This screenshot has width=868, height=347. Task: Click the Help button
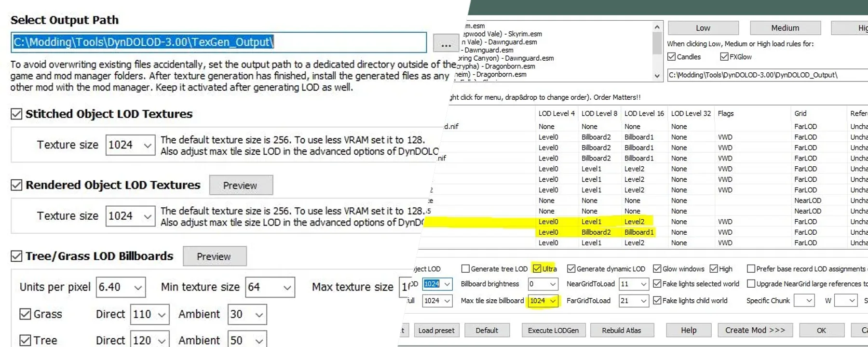pyautogui.click(x=689, y=330)
